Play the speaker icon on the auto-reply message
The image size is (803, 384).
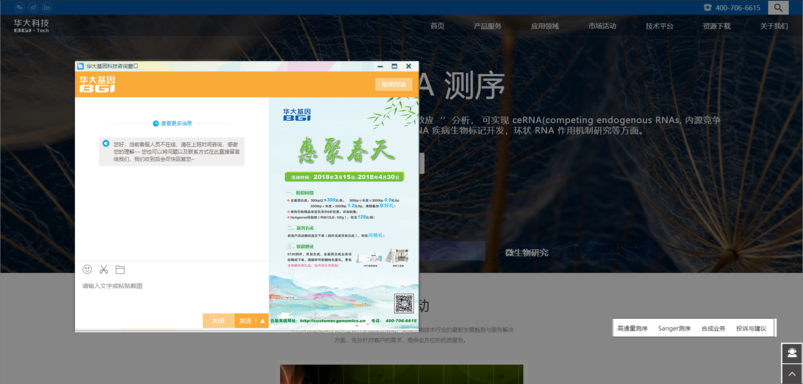(106, 143)
